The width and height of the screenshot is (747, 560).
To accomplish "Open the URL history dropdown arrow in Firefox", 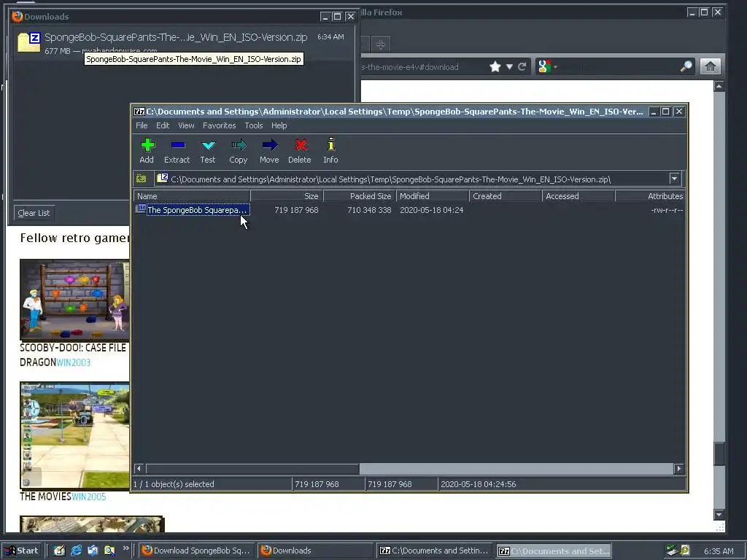I will tap(509, 66).
